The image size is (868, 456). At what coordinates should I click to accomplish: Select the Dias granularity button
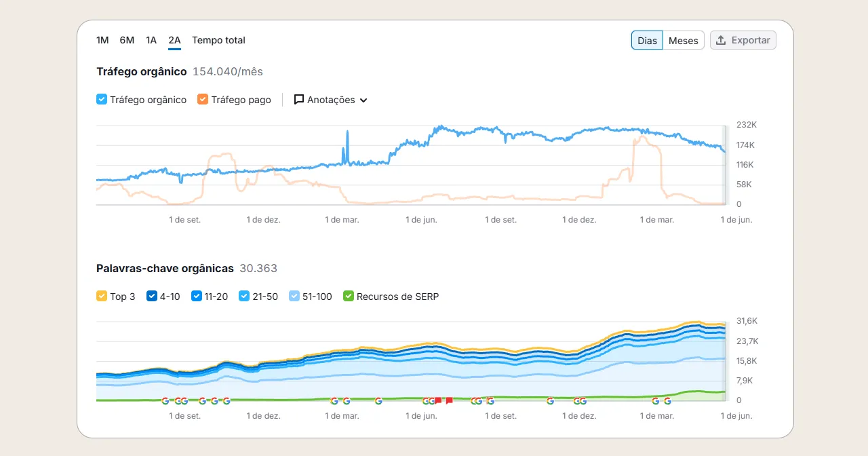click(x=647, y=41)
